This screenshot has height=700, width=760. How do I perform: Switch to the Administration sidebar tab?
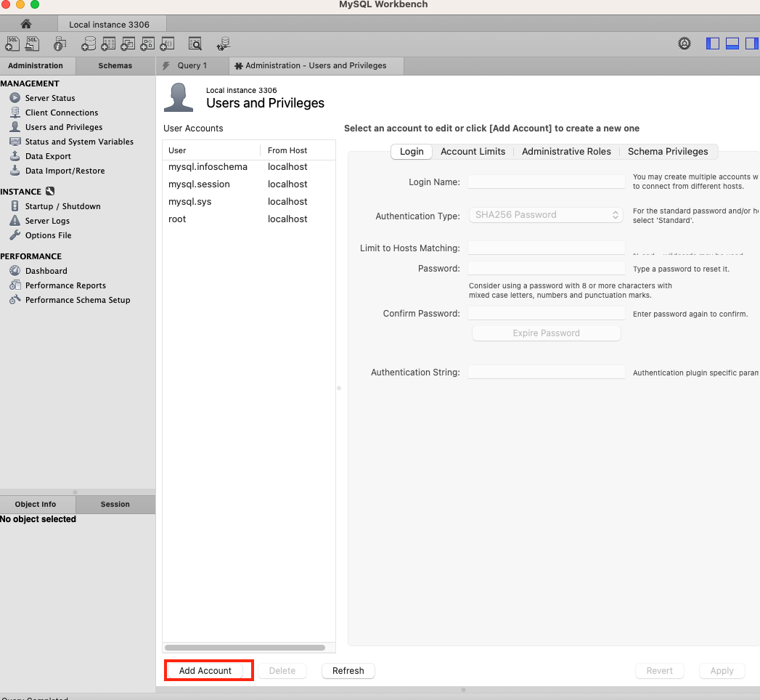(36, 65)
